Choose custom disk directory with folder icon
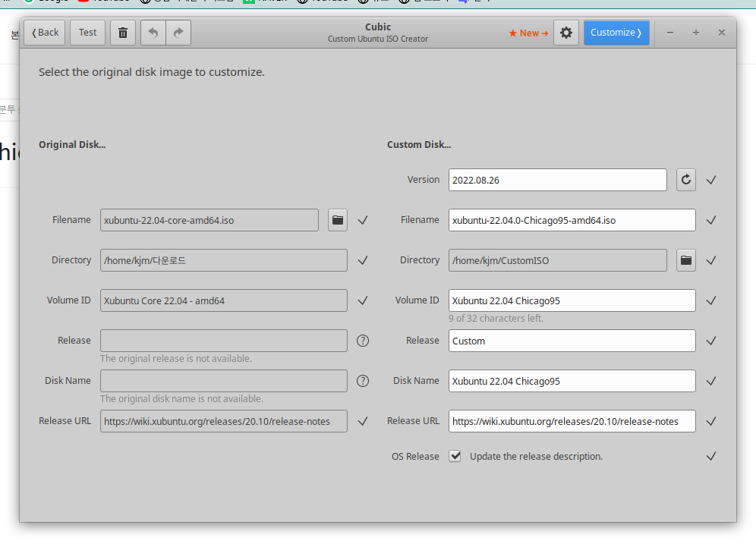Image resolution: width=756 pixels, height=544 pixels. 686,261
